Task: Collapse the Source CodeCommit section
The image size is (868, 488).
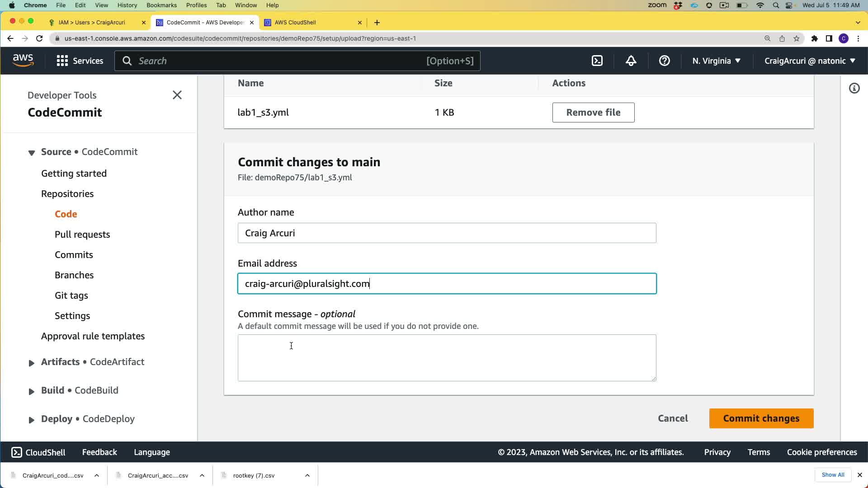Action: pyautogui.click(x=32, y=153)
